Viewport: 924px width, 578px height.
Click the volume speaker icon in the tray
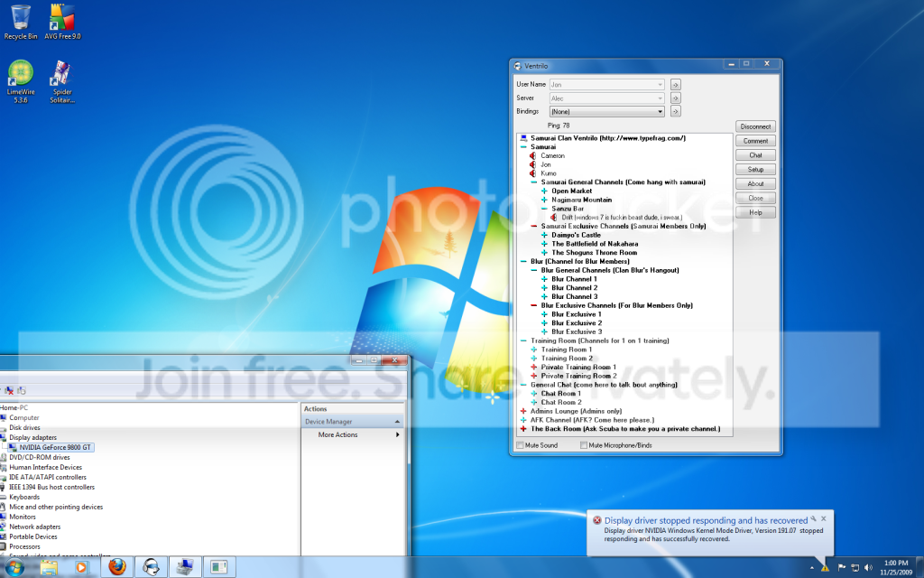point(868,567)
